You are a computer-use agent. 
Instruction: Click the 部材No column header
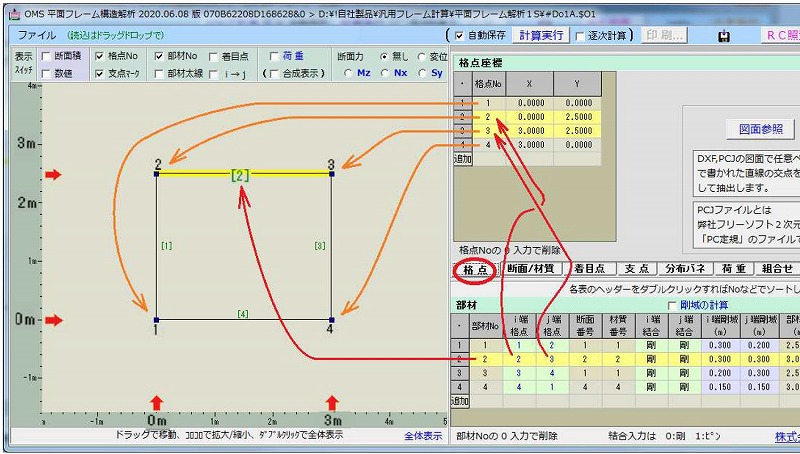click(485, 325)
